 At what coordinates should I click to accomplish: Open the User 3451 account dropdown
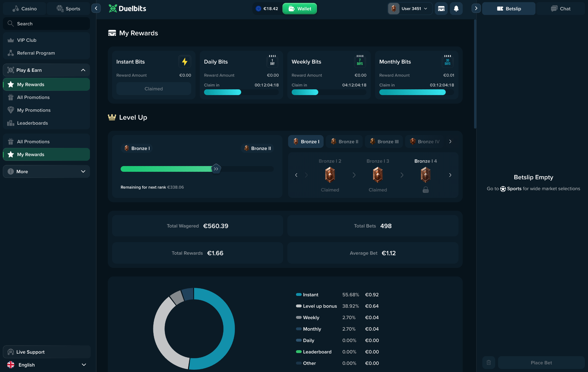(x=410, y=9)
